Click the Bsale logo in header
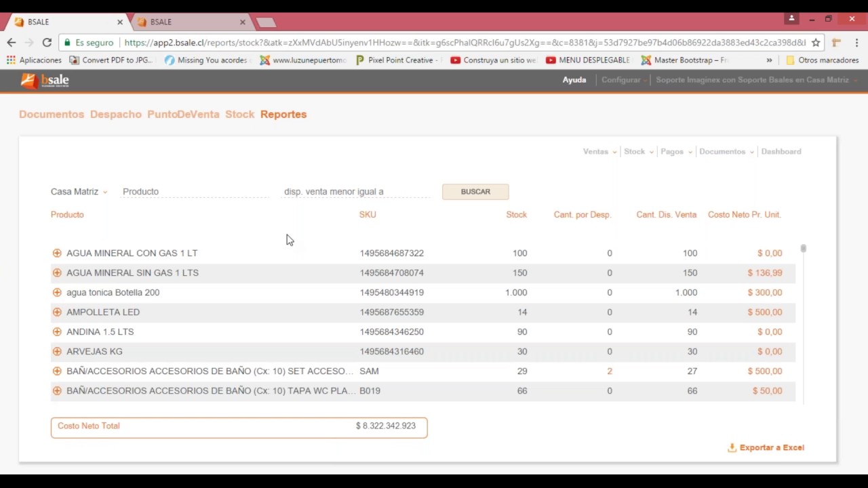This screenshot has height=488, width=868. point(45,81)
